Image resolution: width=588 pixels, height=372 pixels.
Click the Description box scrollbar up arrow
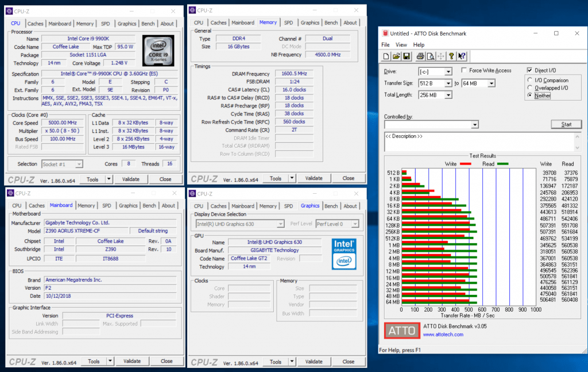coord(578,136)
